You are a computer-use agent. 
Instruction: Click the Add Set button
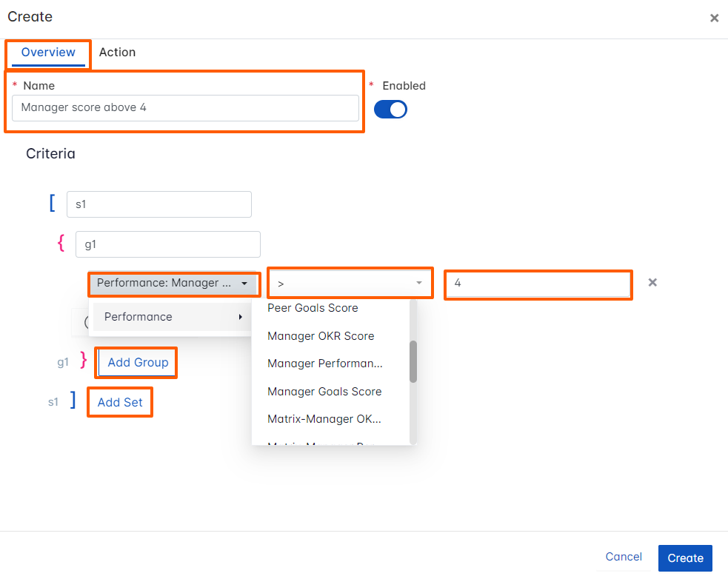pyautogui.click(x=119, y=401)
